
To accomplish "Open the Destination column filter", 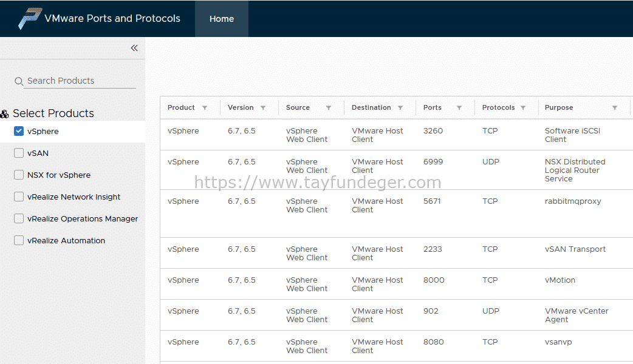I will [x=400, y=107].
